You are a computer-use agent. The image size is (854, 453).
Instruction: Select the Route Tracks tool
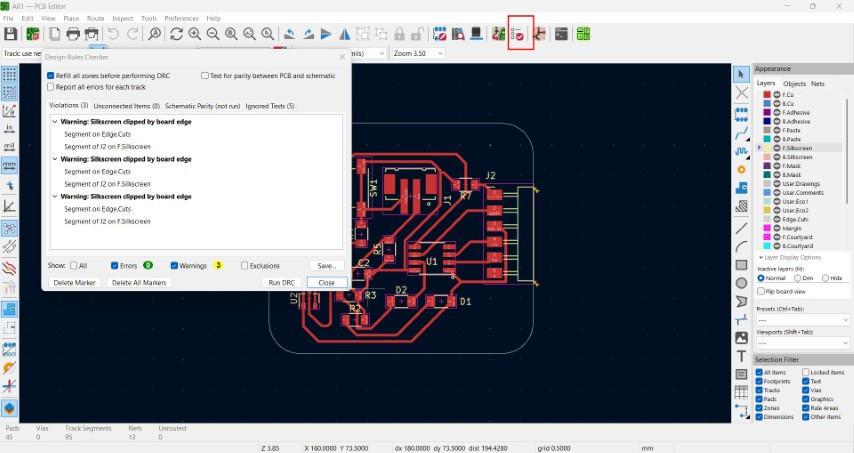(741, 133)
